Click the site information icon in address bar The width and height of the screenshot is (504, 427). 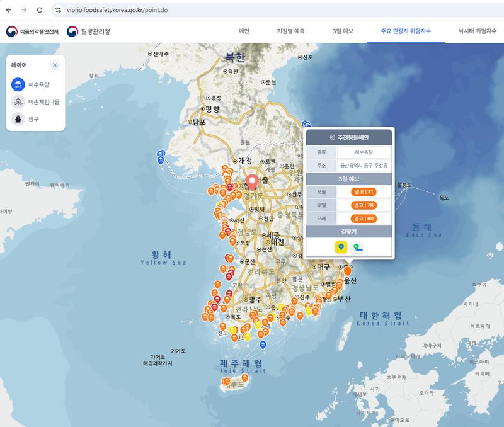(x=58, y=10)
